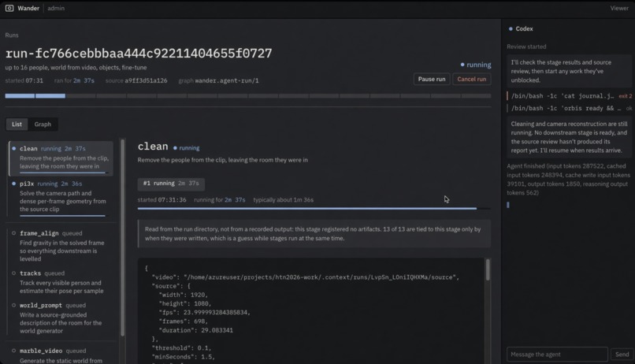The width and height of the screenshot is (635, 364).
Task: Click the "video" path line in JSON
Action: tap(306, 277)
